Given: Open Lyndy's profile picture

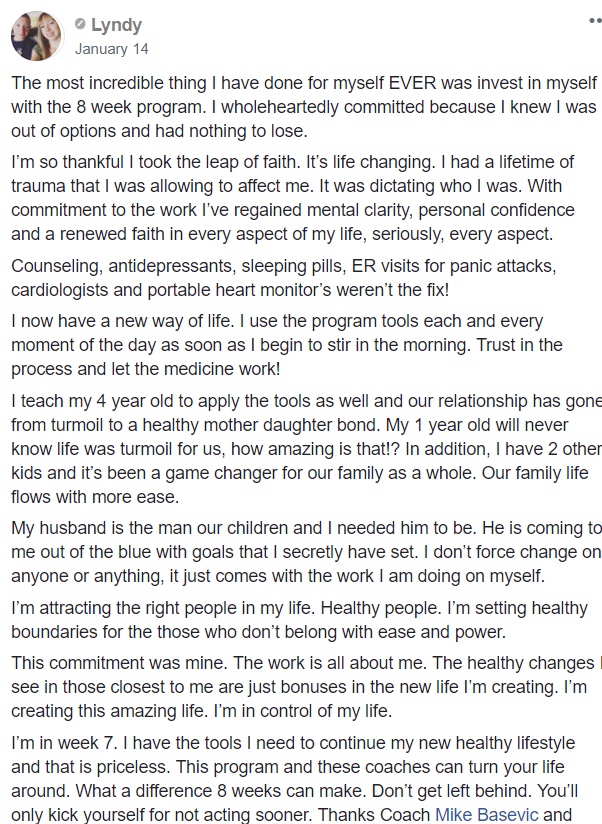Looking at the screenshot, I should pos(36,36).
